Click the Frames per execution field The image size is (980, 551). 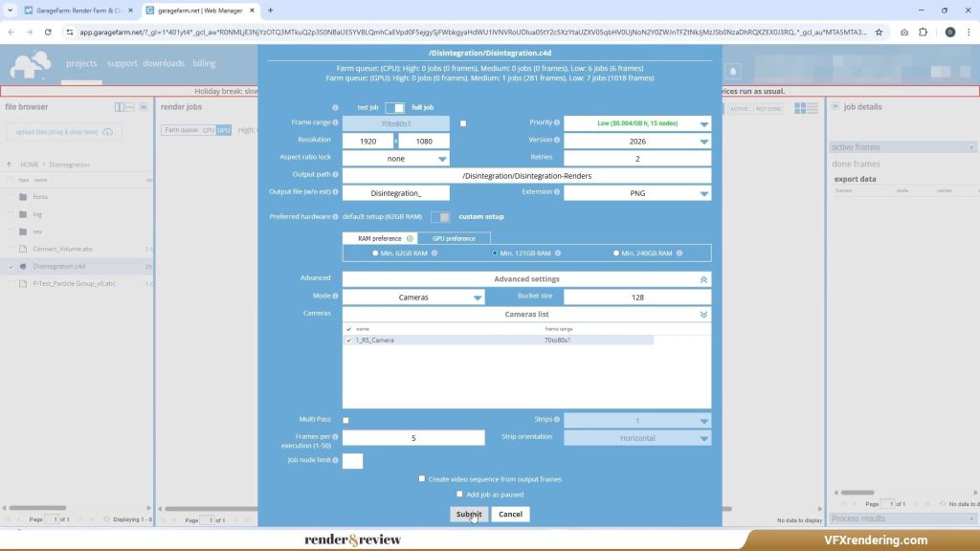pyautogui.click(x=413, y=438)
